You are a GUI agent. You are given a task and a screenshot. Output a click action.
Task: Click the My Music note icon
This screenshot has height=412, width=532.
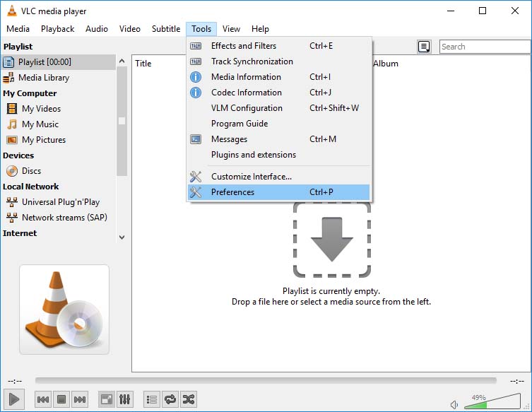tap(12, 124)
